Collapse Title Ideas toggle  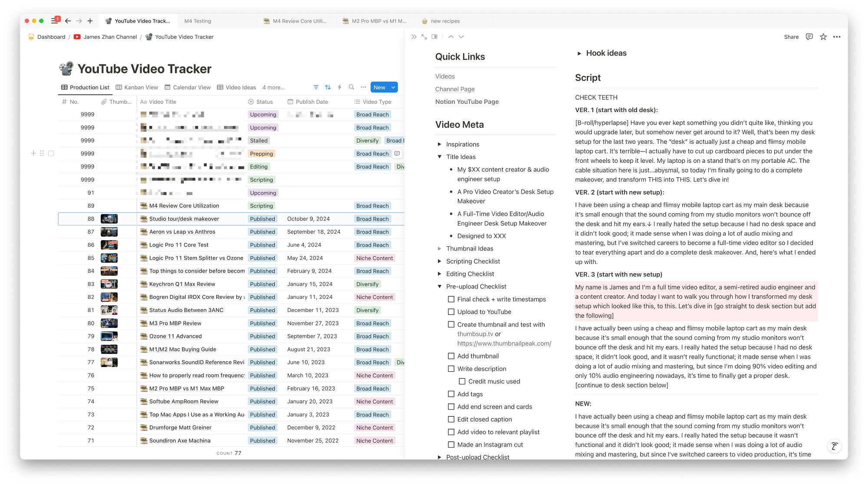440,157
